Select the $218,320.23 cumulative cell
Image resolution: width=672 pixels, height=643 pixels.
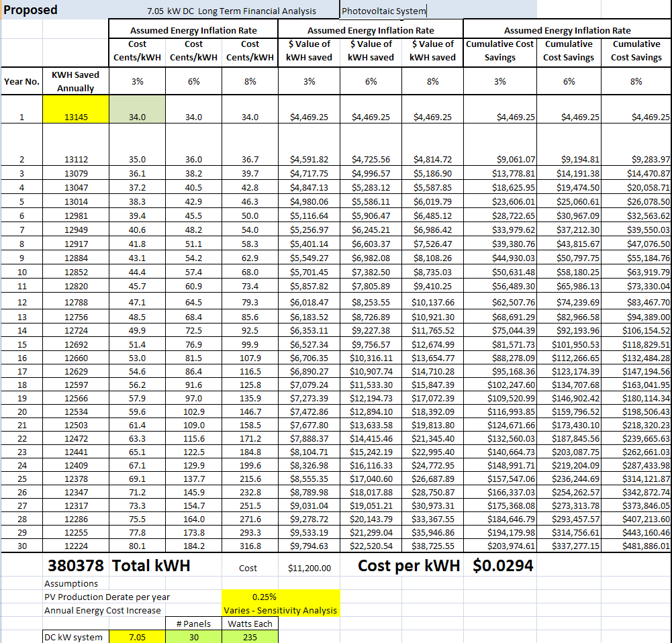636,425
